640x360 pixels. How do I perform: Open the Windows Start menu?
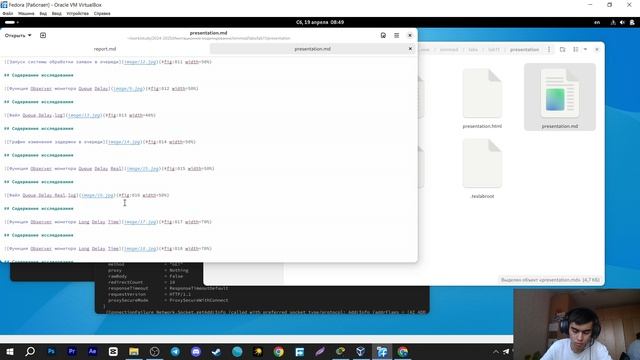[x=10, y=351]
